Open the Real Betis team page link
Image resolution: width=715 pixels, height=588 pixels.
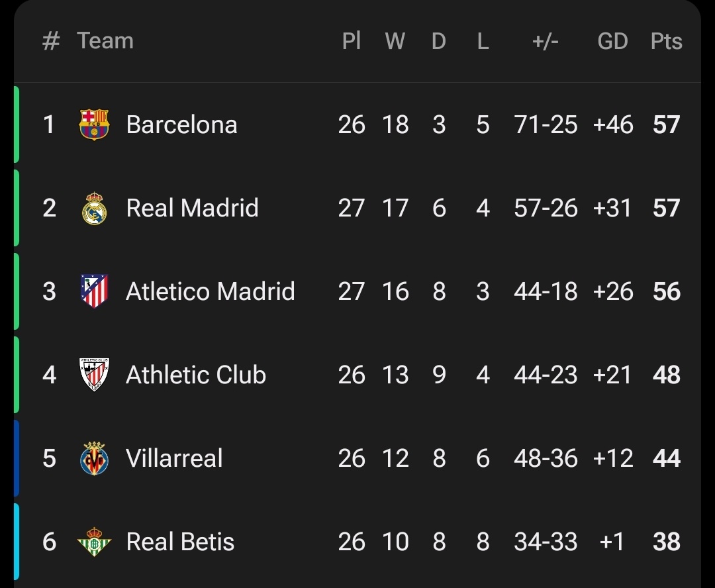click(179, 542)
